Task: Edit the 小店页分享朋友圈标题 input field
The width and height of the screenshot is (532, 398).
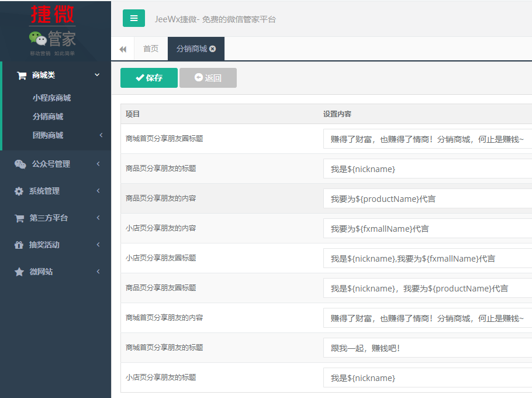Action: pos(427,259)
